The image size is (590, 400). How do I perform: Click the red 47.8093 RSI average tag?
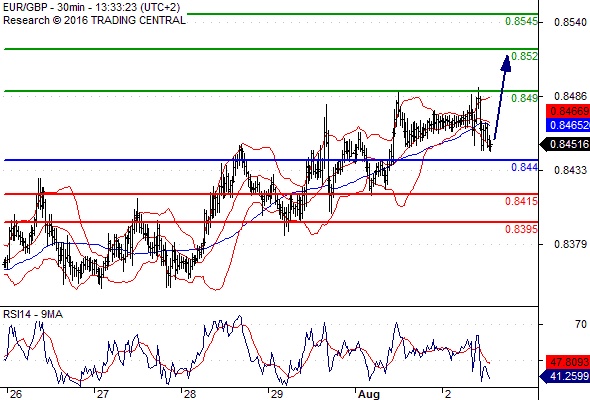coord(568,362)
